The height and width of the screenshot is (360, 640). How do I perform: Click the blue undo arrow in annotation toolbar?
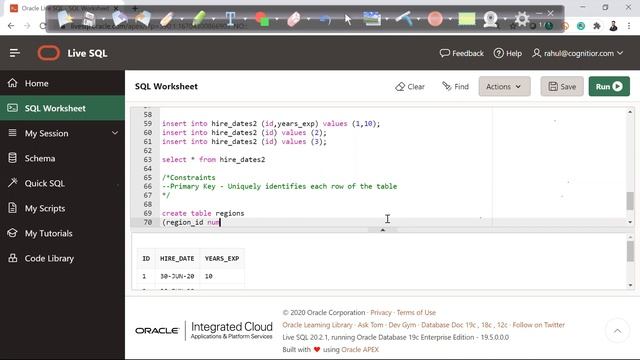click(x=325, y=19)
